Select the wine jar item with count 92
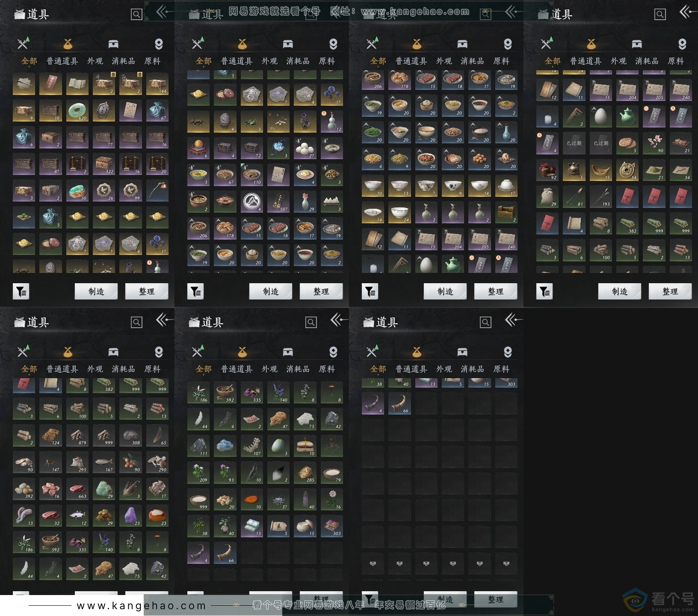Image resolution: width=698 pixels, height=616 pixels. pyautogui.click(x=547, y=170)
